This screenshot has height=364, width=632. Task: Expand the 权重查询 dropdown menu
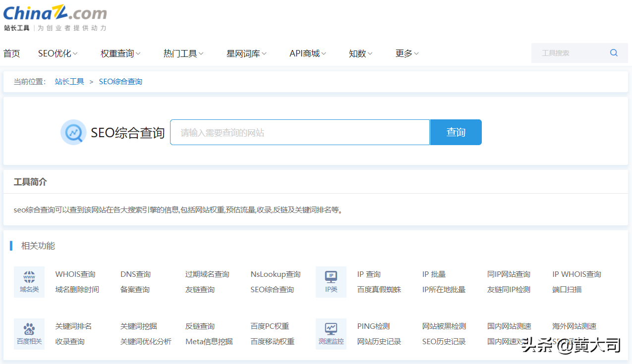[x=120, y=53]
